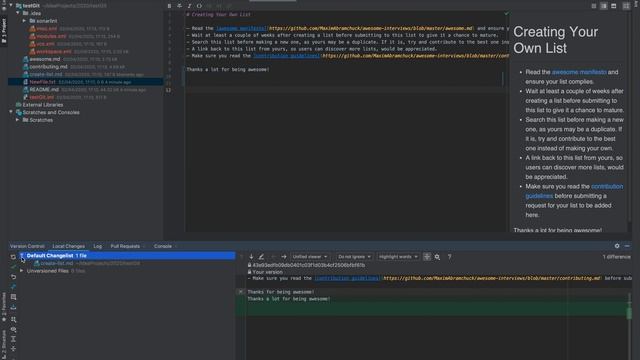
Task: Collapse the .idea folder
Action: click(x=18, y=13)
